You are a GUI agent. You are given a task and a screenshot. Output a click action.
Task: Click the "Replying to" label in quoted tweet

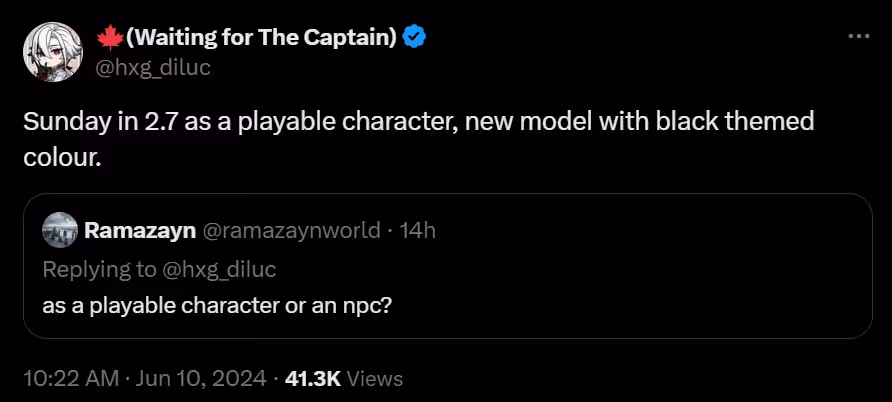(99, 268)
